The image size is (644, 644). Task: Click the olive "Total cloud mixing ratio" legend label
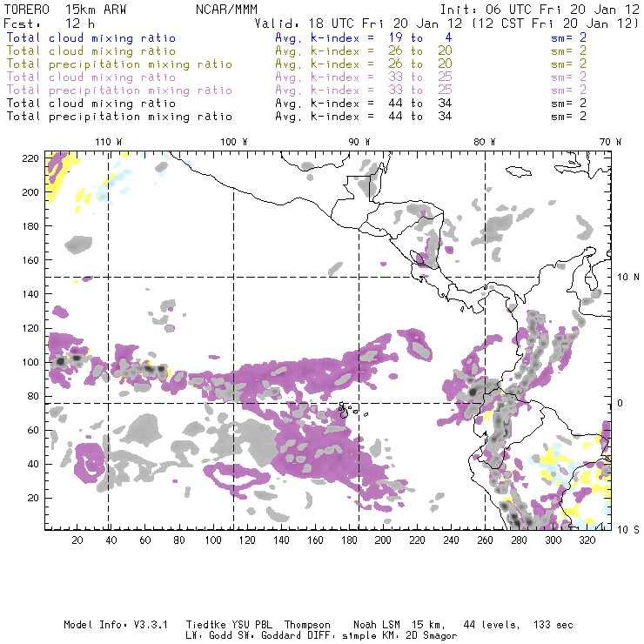pos(91,51)
